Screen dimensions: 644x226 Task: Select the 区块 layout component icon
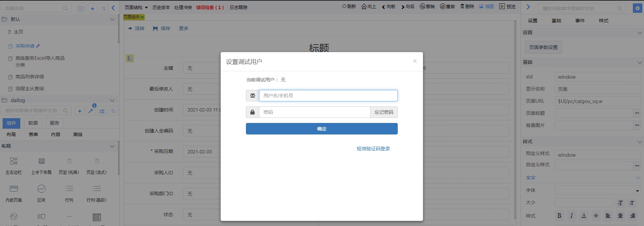41,189
